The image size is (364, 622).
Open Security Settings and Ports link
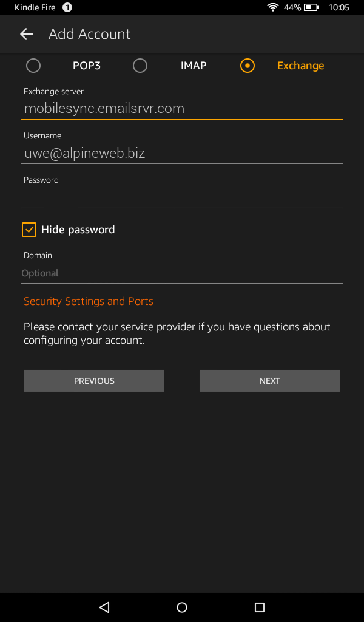click(89, 301)
